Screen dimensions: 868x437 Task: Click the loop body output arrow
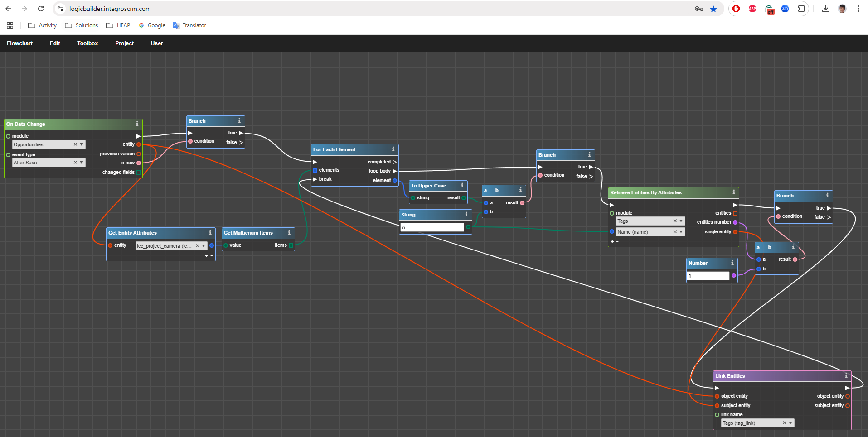tap(394, 171)
